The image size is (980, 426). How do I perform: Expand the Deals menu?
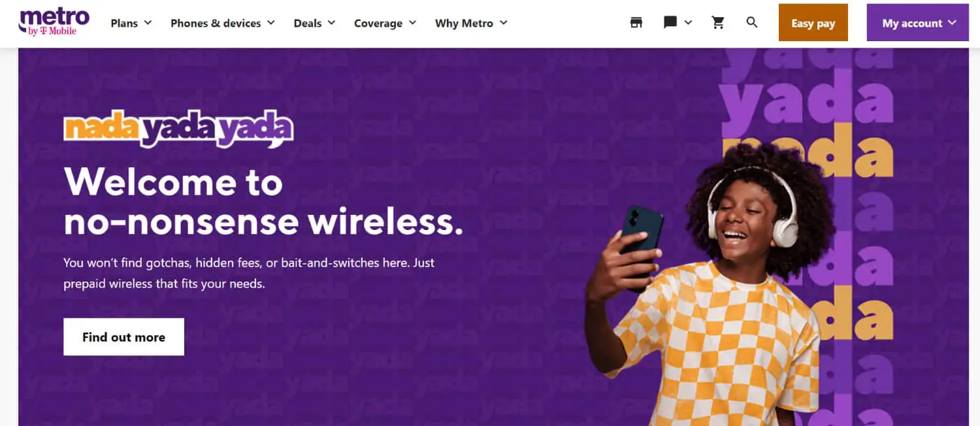pos(314,23)
